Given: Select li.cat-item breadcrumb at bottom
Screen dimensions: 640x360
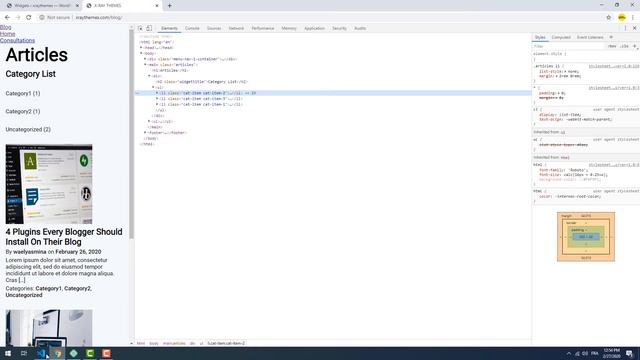Looking at the screenshot, I should pyautogui.click(x=226, y=343).
